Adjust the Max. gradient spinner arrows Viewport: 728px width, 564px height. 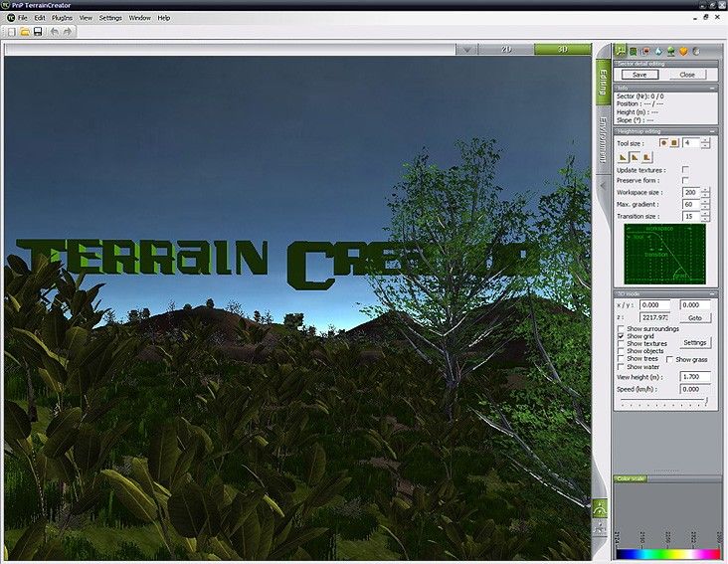coord(705,204)
